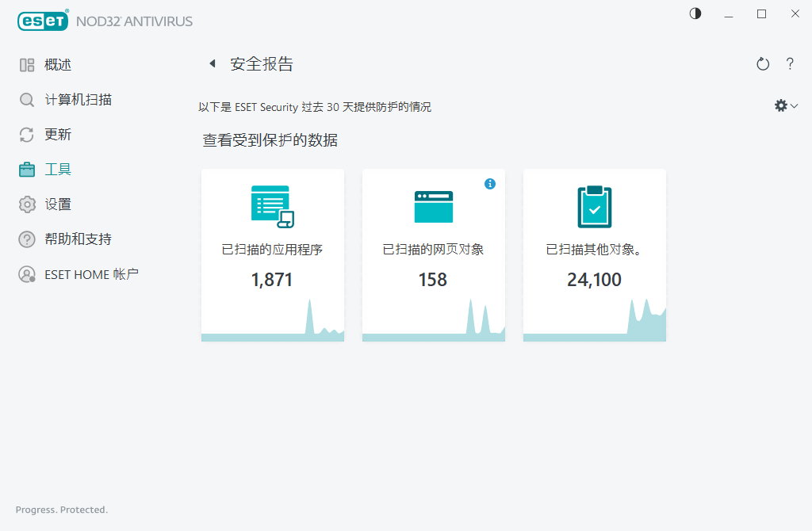Open the 已扫描其他对象 card showing 24,100
Screen dimensions: 812x531
(594, 254)
